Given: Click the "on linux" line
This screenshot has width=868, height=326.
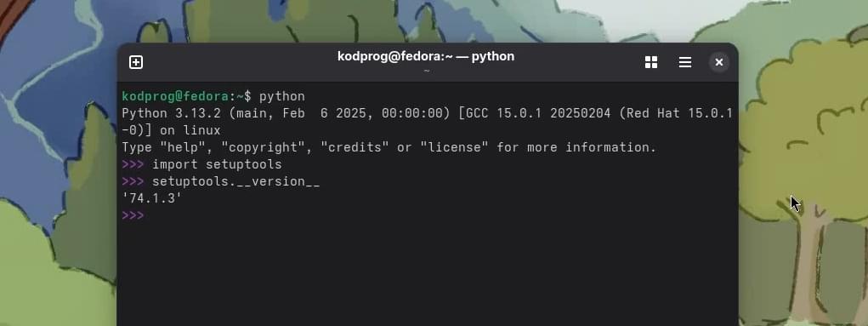Looking at the screenshot, I should [190, 131].
